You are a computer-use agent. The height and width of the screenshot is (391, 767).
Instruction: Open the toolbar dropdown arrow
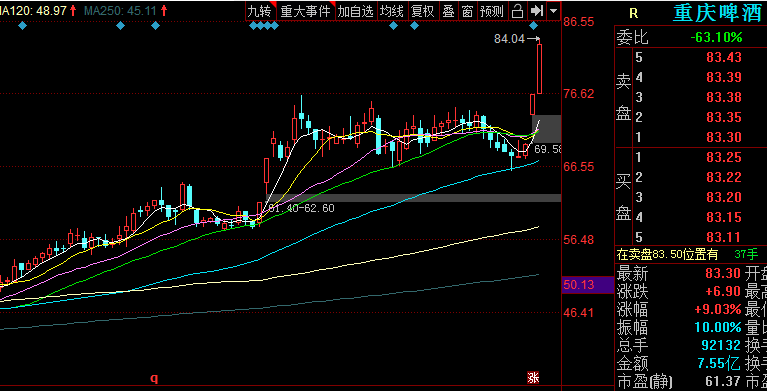[x=553, y=11]
